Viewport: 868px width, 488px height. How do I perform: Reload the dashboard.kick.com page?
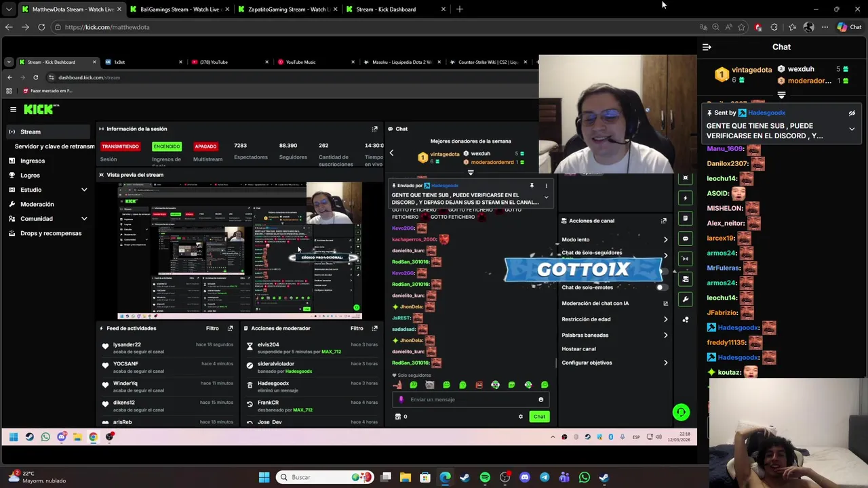(x=35, y=77)
